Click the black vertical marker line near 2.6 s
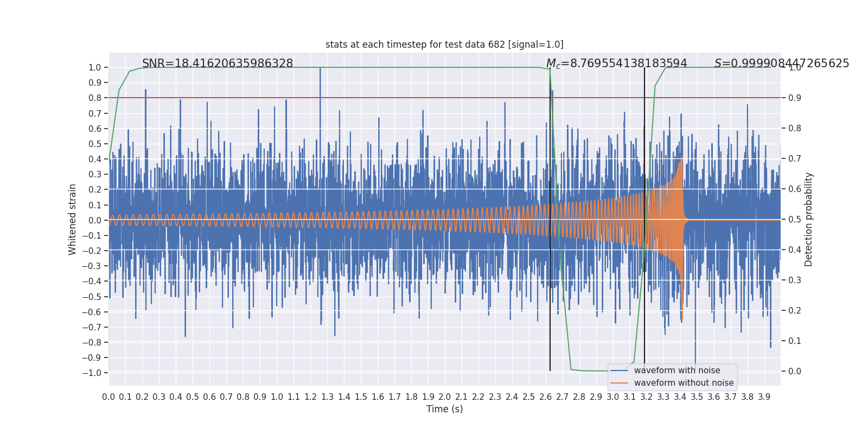Image resolution: width=868 pixels, height=434 pixels. (x=550, y=219)
